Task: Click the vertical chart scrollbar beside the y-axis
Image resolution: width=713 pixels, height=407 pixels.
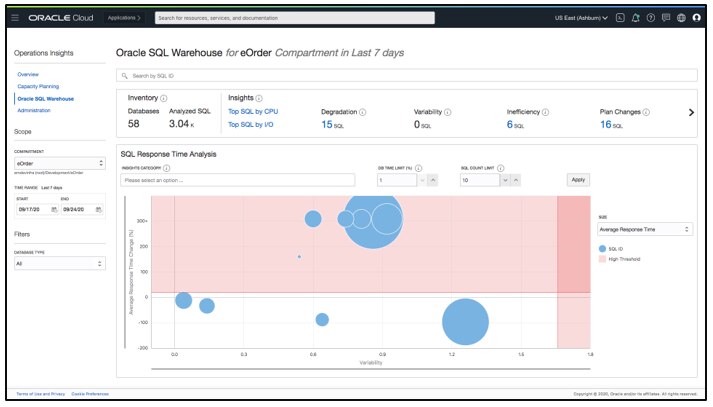Action: point(125,272)
